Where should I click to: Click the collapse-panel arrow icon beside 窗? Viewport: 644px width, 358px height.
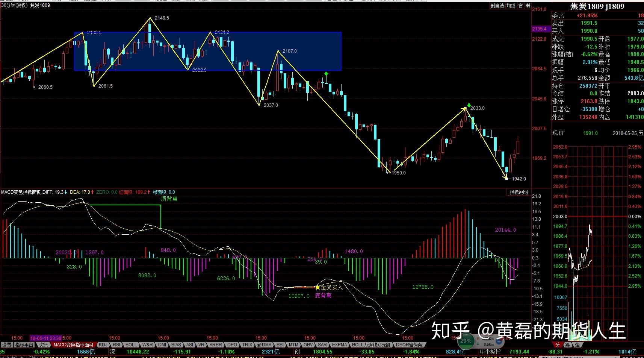coord(528,6)
